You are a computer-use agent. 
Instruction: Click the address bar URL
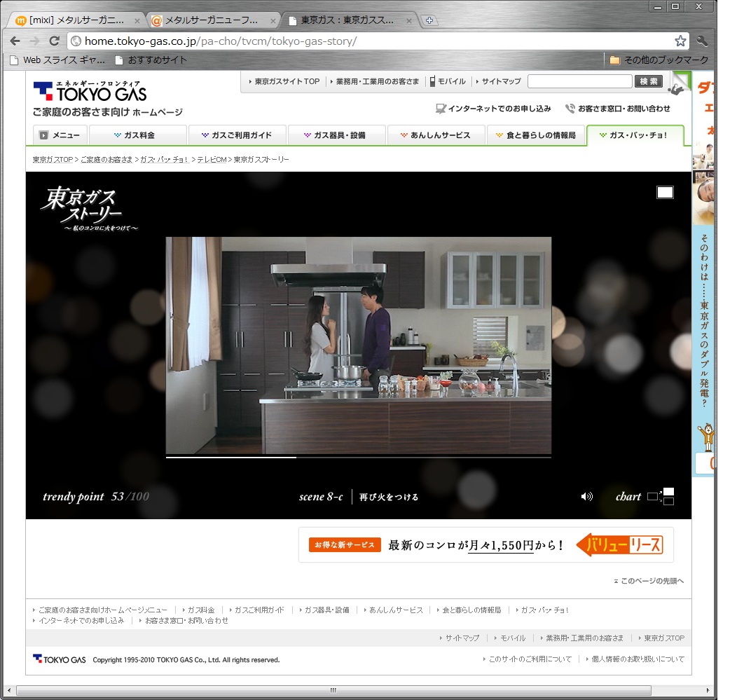tap(220, 41)
